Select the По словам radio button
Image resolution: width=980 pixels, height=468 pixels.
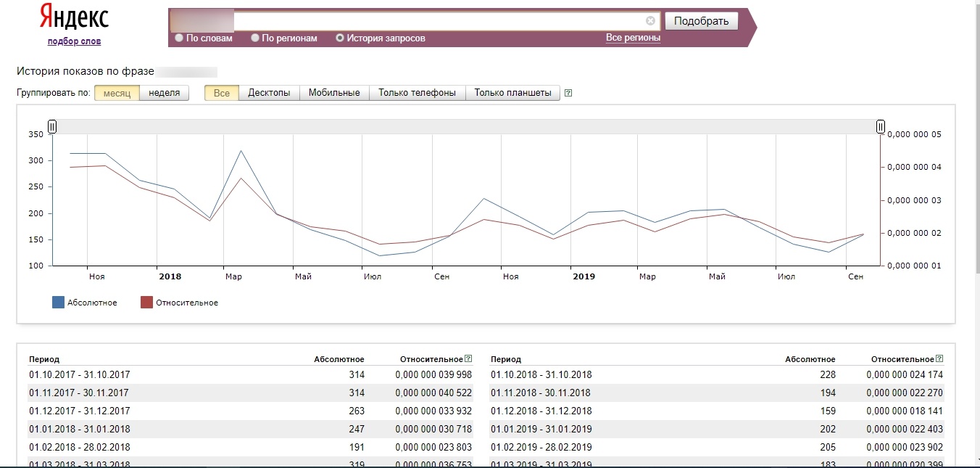coord(179,38)
